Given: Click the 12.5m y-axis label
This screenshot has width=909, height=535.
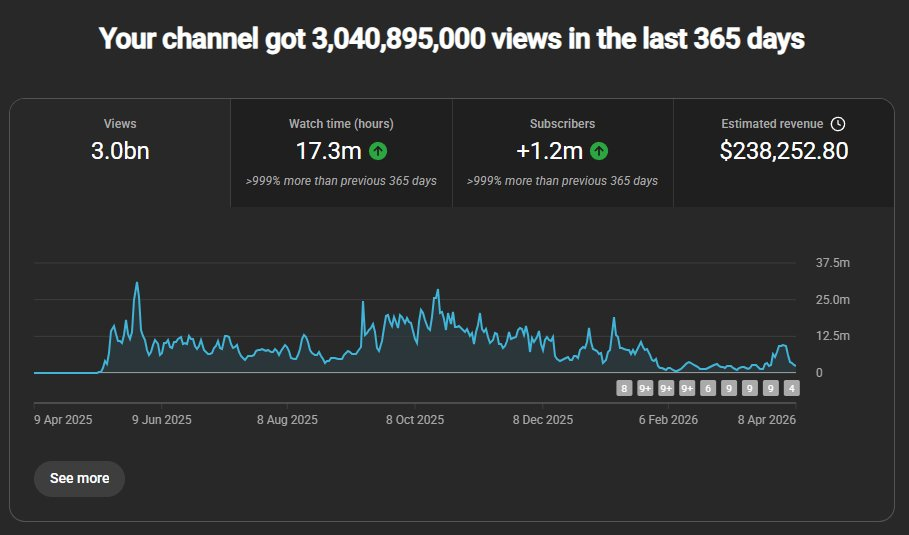Looking at the screenshot, I should point(832,336).
